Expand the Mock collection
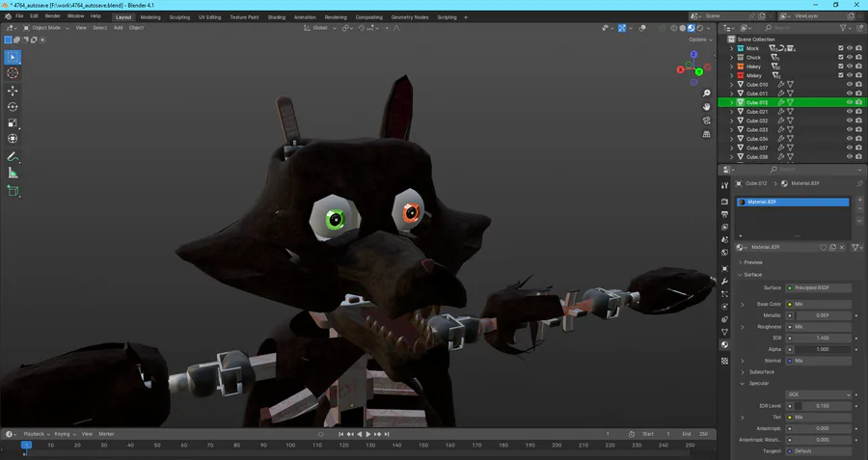Screen dimensions: 868x460 731,48
